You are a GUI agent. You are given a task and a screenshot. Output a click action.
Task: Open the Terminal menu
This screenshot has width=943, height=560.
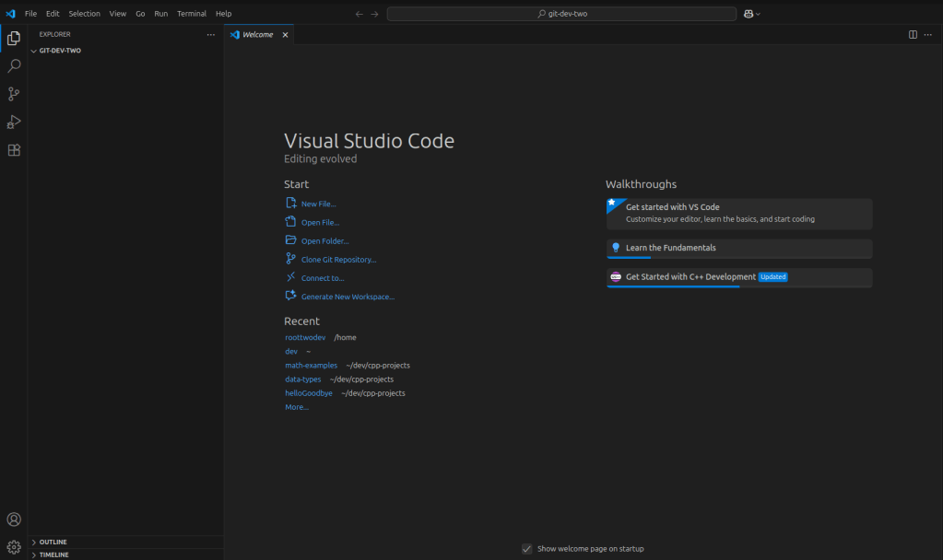click(192, 14)
